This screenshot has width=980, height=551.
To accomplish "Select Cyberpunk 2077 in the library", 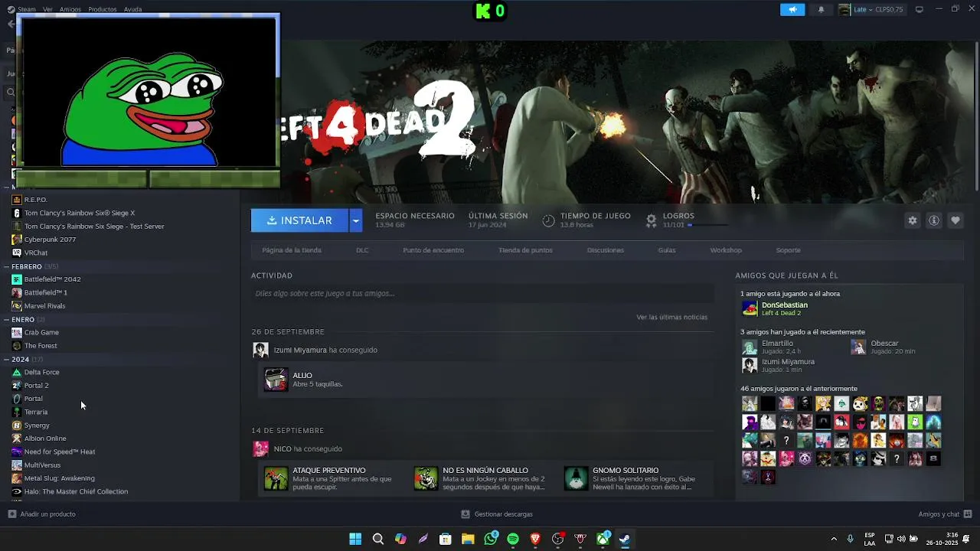I will (x=50, y=240).
